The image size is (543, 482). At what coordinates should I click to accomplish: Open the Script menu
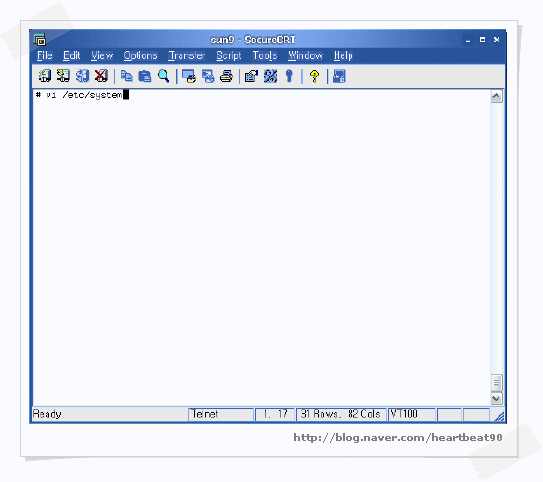point(229,56)
